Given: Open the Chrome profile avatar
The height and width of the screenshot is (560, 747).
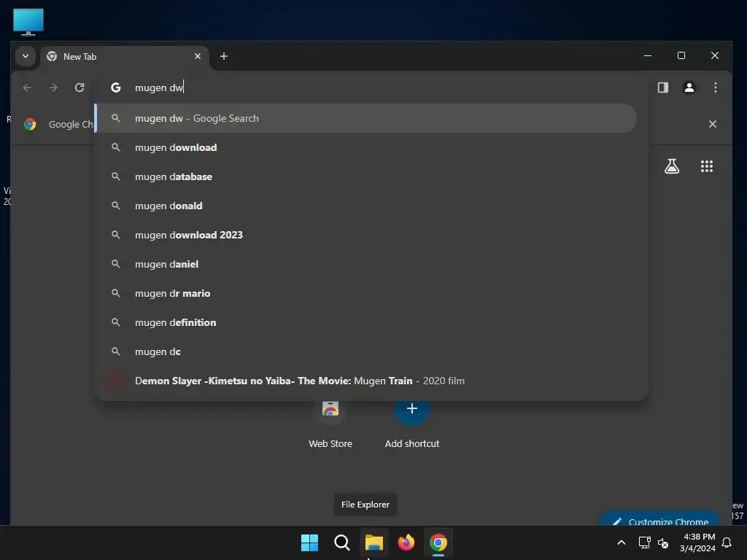Looking at the screenshot, I should pyautogui.click(x=689, y=87).
